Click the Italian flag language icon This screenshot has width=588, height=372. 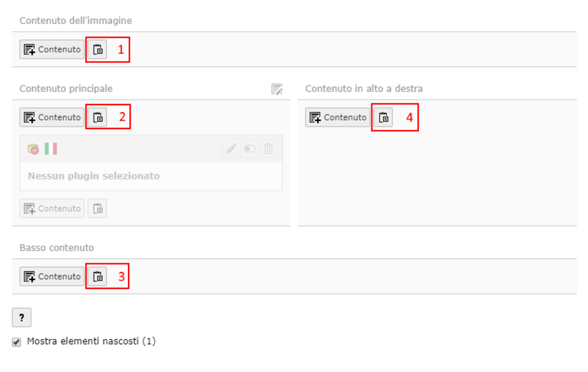(x=51, y=149)
